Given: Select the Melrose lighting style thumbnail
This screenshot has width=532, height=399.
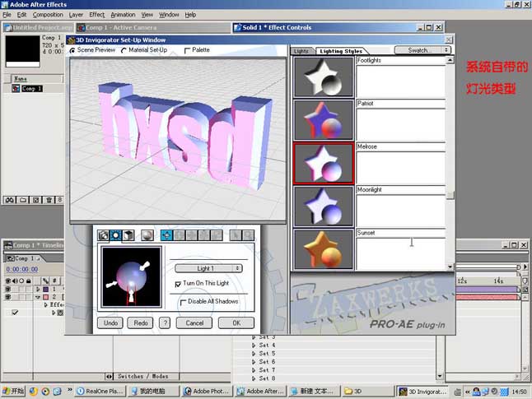Looking at the screenshot, I should 324,164.
